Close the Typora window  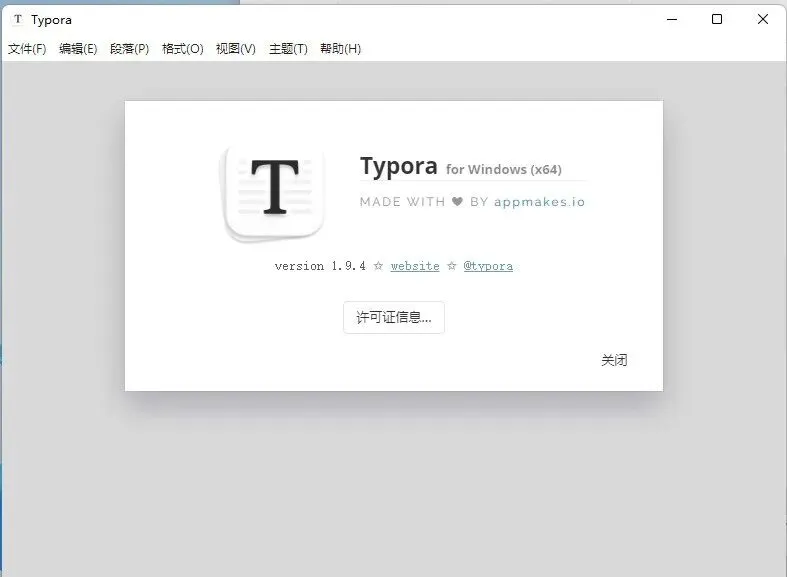click(x=763, y=20)
